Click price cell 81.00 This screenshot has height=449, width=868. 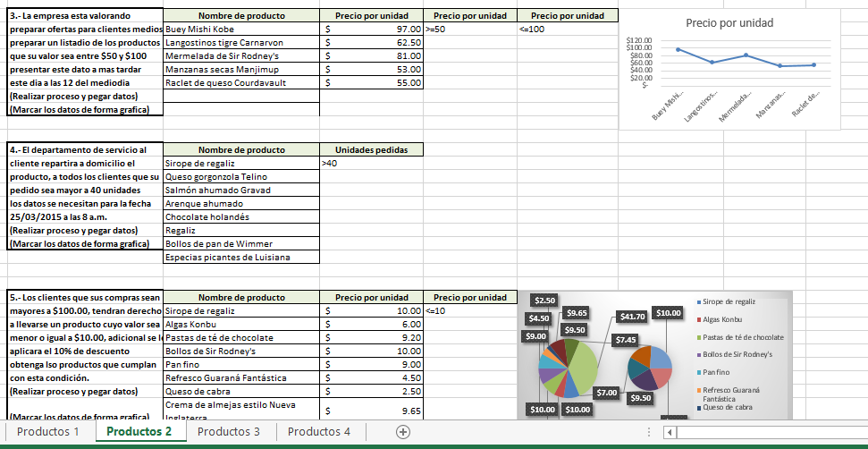pos(372,56)
